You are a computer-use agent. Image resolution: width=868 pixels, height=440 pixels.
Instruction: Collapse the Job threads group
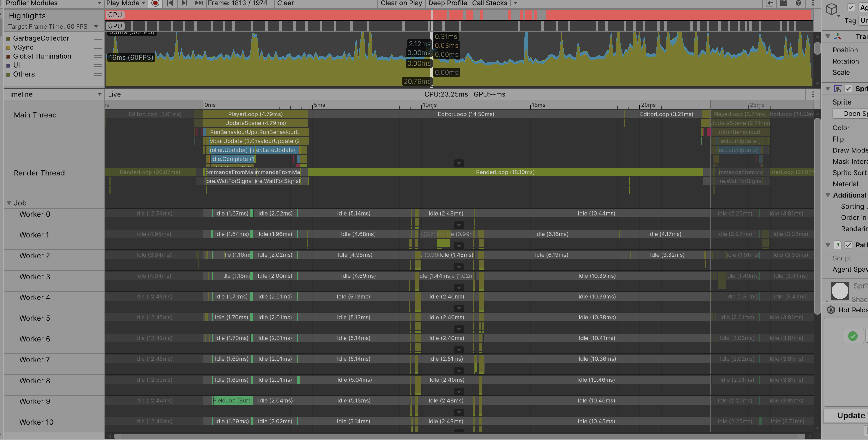click(x=9, y=203)
